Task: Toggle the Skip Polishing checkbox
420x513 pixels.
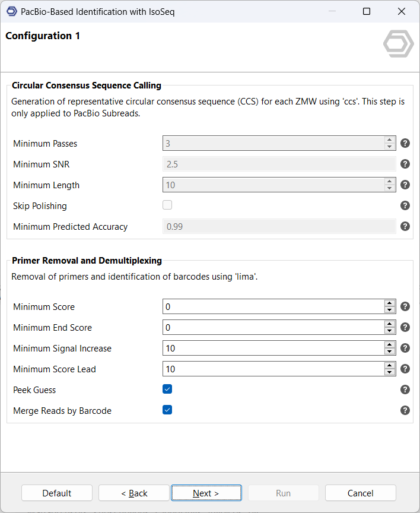Action: tap(167, 205)
